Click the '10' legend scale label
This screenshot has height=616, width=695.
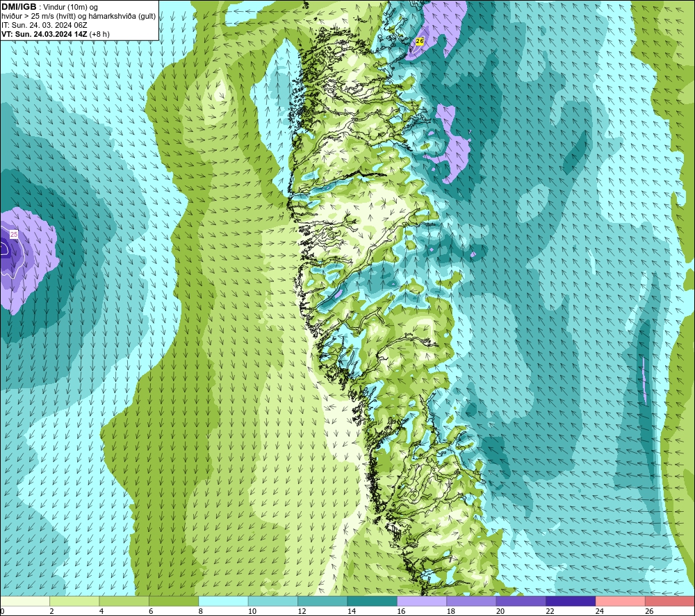pos(252,611)
